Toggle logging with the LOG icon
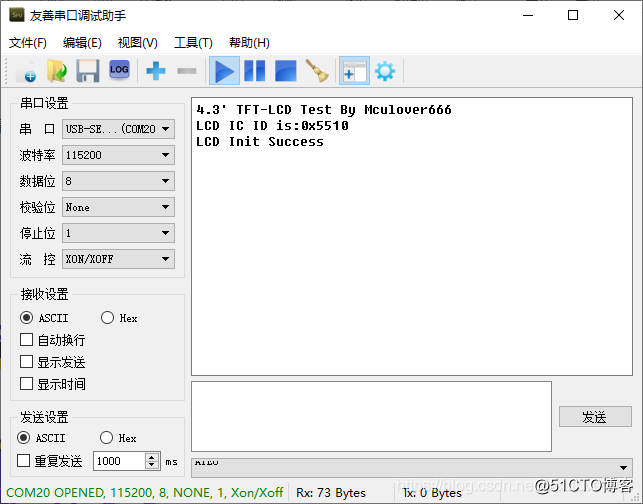This screenshot has width=643, height=504. tap(119, 70)
